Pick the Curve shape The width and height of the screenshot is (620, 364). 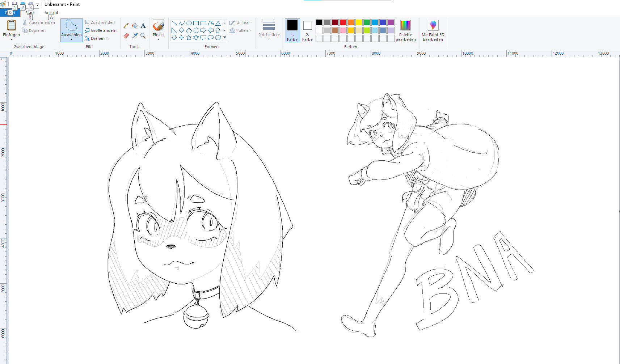tap(181, 23)
